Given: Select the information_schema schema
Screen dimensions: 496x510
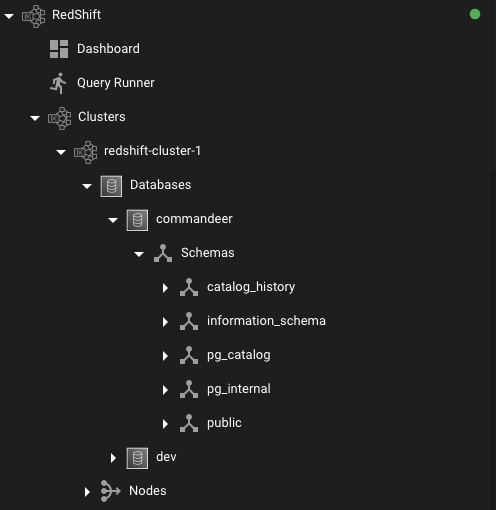Looking at the screenshot, I should pos(266,321).
